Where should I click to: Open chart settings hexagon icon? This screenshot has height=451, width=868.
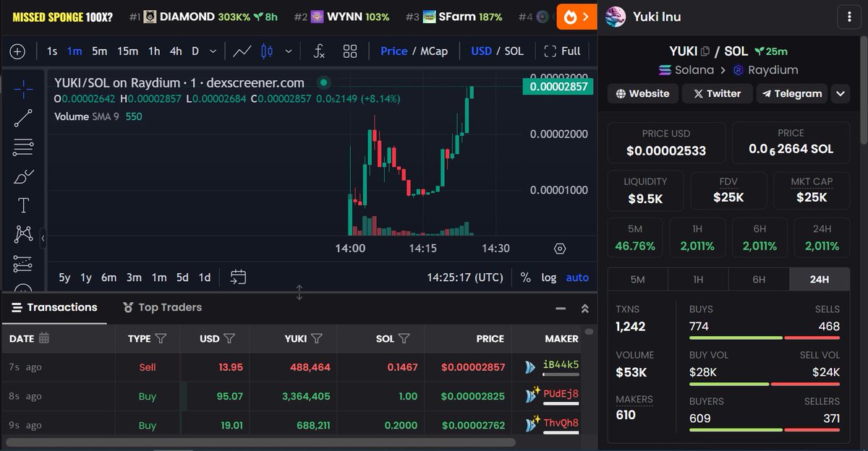click(560, 249)
